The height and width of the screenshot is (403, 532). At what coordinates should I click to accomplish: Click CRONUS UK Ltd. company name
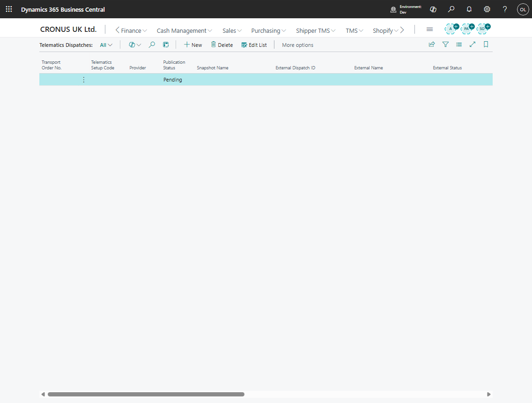point(68,30)
